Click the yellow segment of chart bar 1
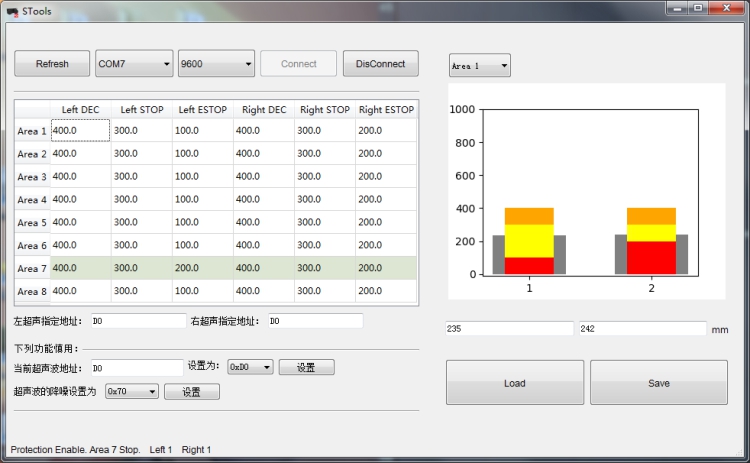Image resolution: width=750 pixels, height=463 pixels. pyautogui.click(x=529, y=241)
